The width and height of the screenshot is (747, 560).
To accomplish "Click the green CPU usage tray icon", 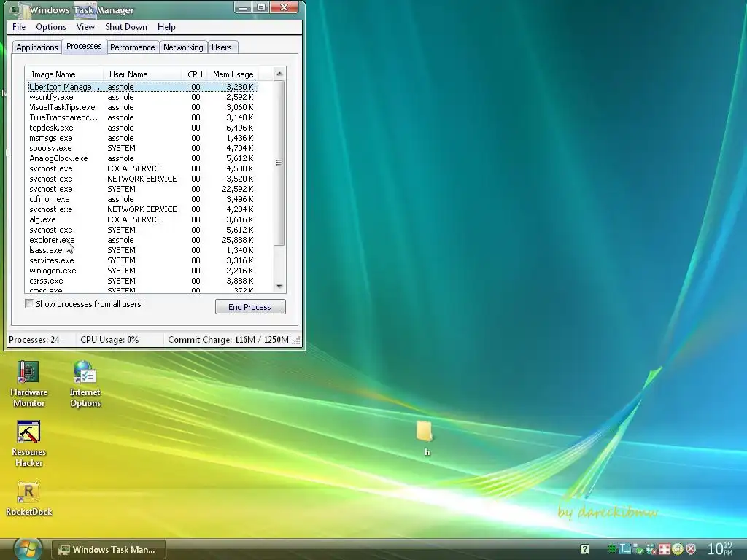I will (612, 548).
